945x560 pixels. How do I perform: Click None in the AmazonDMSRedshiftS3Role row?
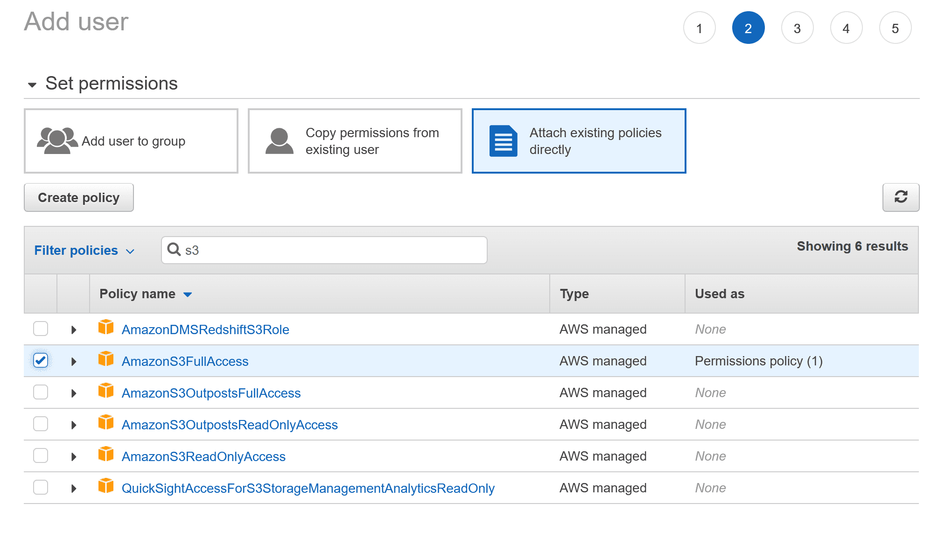pos(710,329)
